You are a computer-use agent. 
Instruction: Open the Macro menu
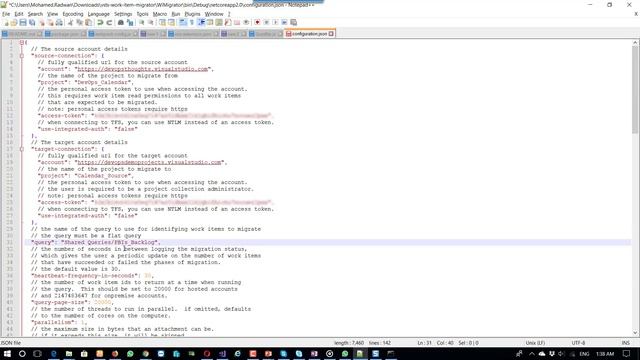pyautogui.click(x=160, y=14)
